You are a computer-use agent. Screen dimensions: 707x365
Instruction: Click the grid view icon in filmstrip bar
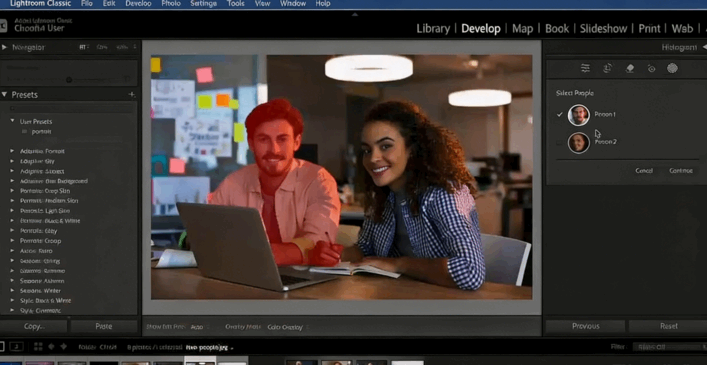click(x=38, y=347)
